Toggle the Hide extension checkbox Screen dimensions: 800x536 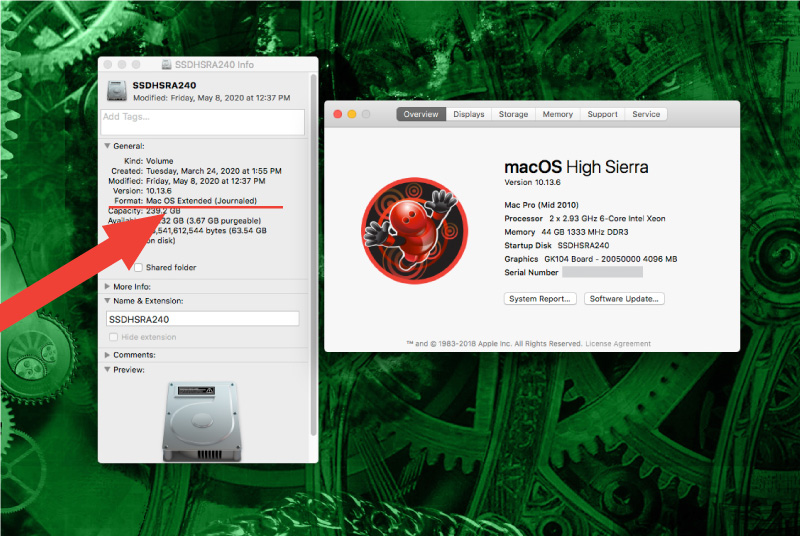(113, 337)
